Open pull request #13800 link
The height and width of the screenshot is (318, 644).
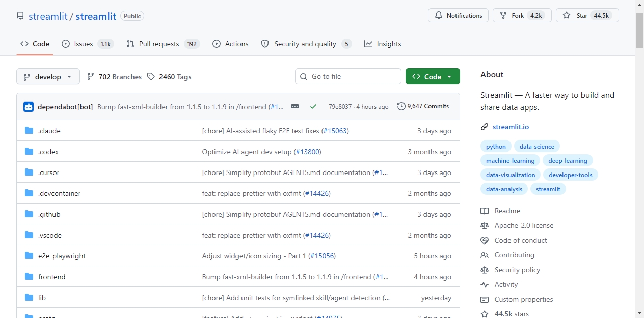[x=307, y=152]
